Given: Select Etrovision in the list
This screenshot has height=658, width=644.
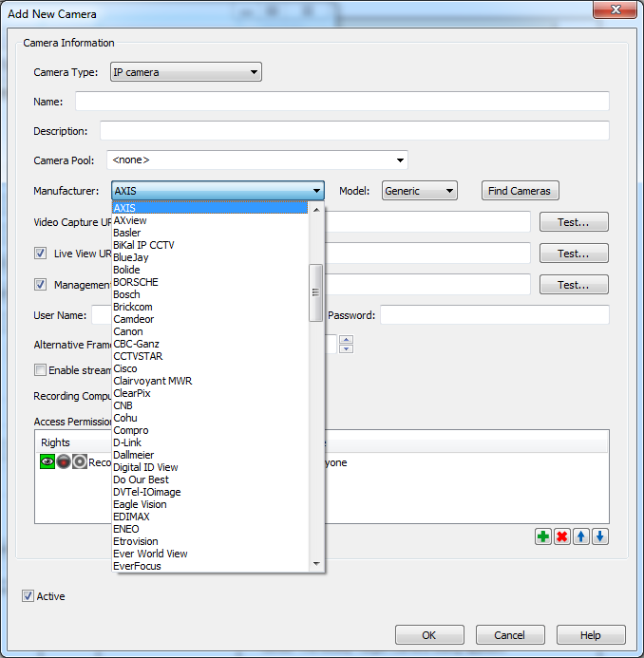Looking at the screenshot, I should [210, 541].
